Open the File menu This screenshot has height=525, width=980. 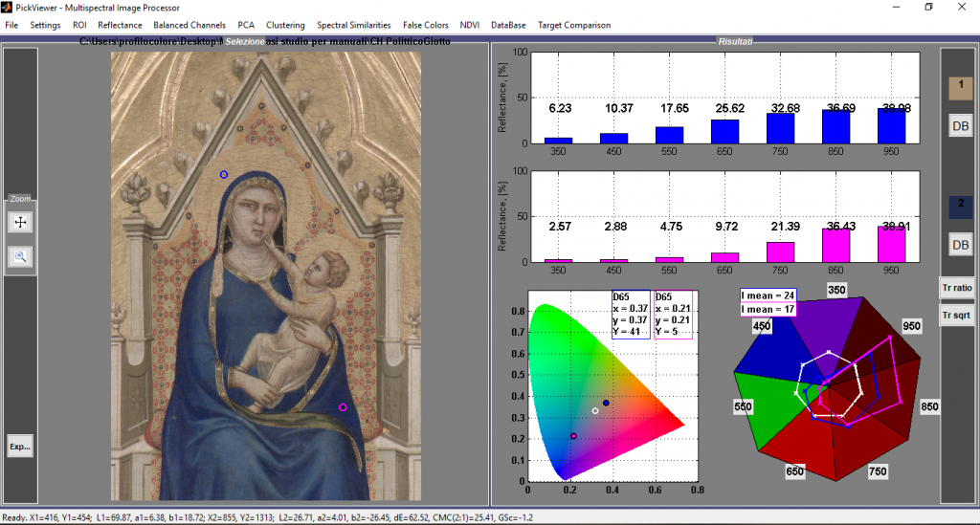11,25
